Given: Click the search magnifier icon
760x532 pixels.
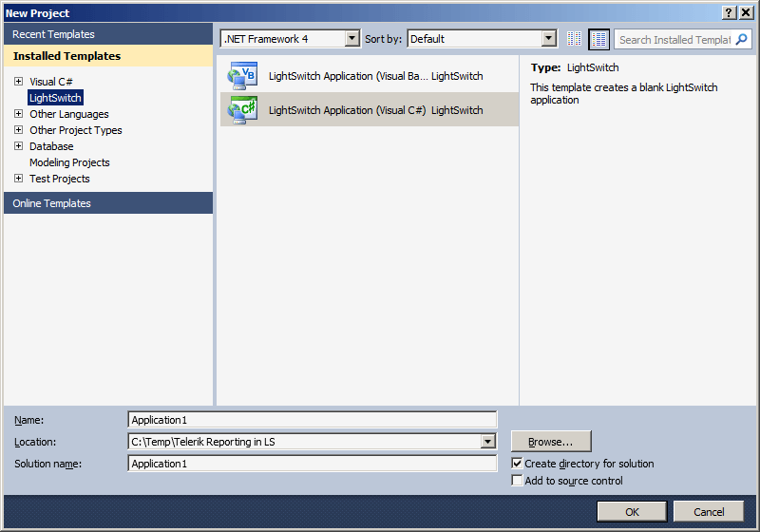Looking at the screenshot, I should click(742, 39).
